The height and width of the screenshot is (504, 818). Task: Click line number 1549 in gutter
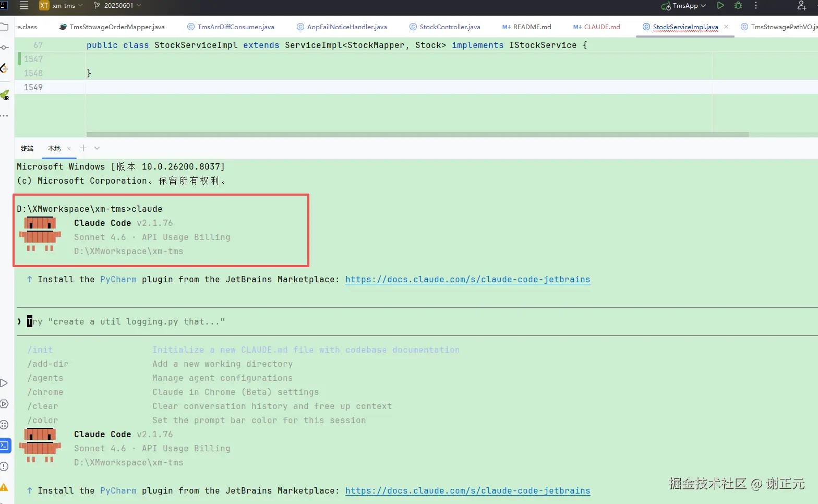33,87
